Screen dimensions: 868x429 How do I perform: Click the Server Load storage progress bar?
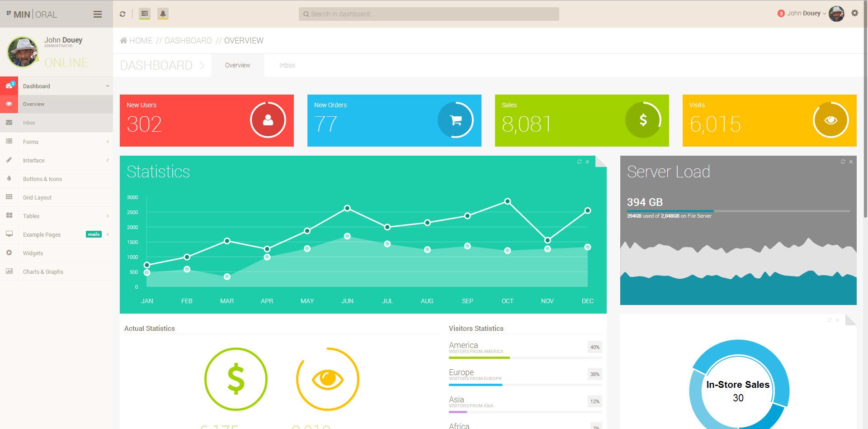pos(738,211)
